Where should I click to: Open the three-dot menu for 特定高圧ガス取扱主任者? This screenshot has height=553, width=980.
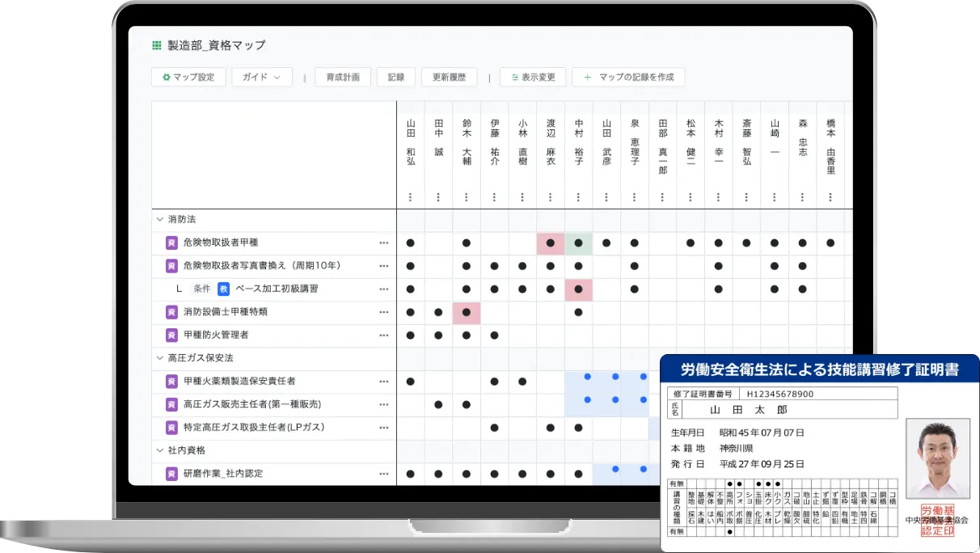[384, 427]
